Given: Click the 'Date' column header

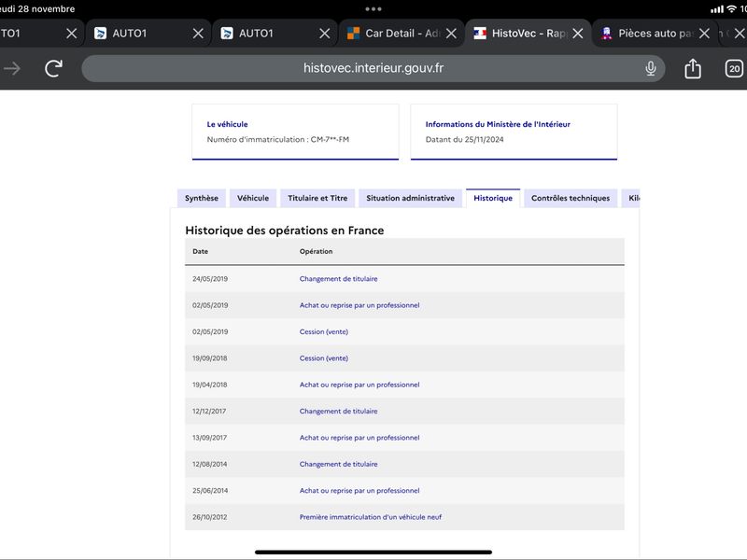Looking at the screenshot, I should tap(200, 251).
